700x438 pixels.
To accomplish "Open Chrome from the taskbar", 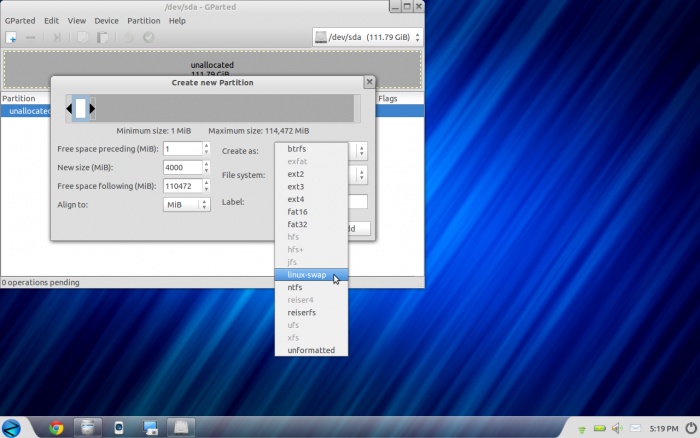I will point(56,428).
